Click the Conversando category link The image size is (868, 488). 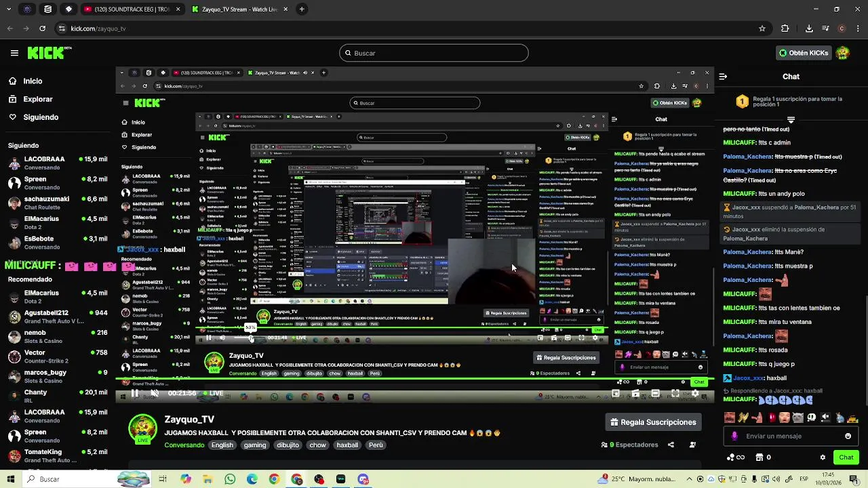[184, 445]
